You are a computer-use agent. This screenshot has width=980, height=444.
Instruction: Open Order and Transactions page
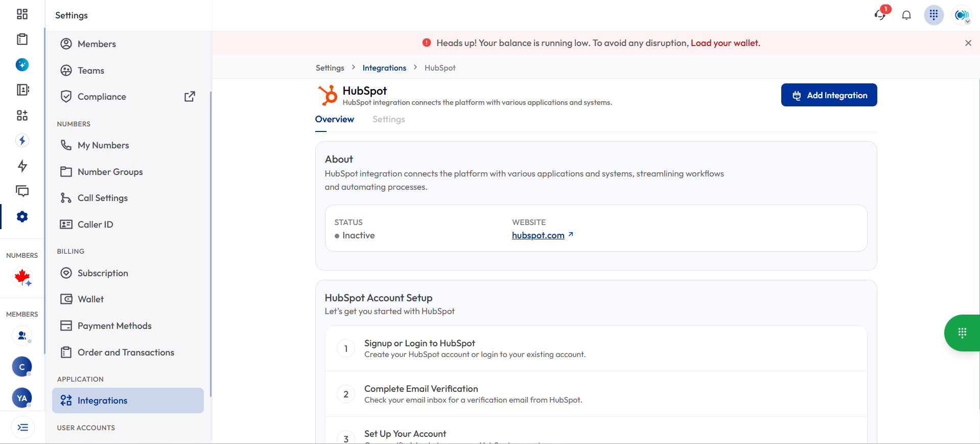click(128, 352)
